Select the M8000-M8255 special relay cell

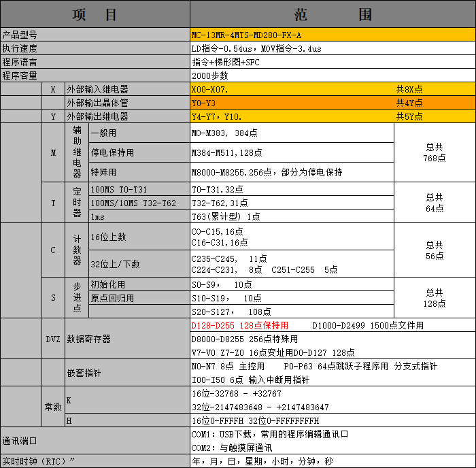click(292, 172)
